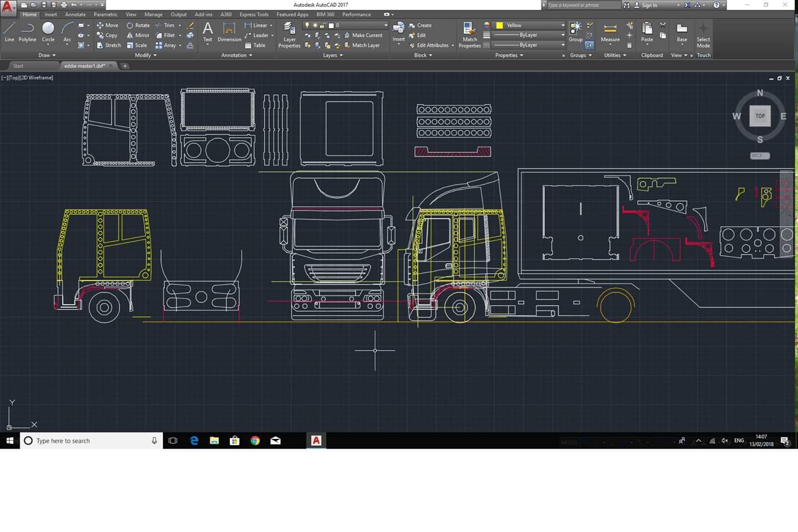Image resolution: width=798 pixels, height=532 pixels.
Task: Toggle the Select Mode touch button
Action: (x=703, y=34)
